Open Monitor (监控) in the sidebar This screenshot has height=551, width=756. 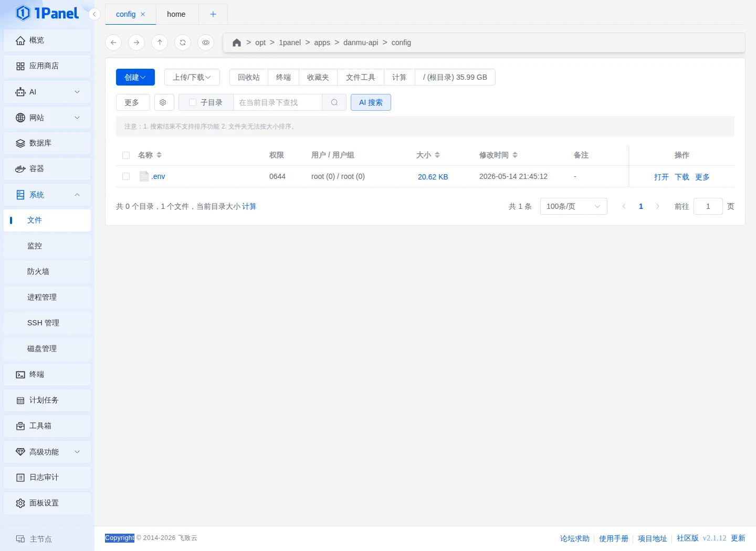(47, 246)
